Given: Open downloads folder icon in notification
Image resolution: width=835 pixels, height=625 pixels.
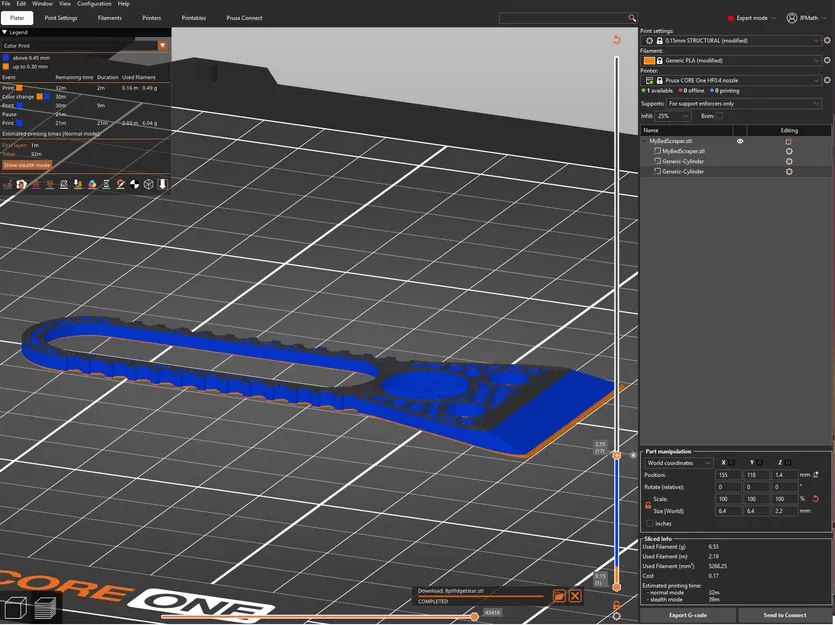Looking at the screenshot, I should tap(559, 596).
